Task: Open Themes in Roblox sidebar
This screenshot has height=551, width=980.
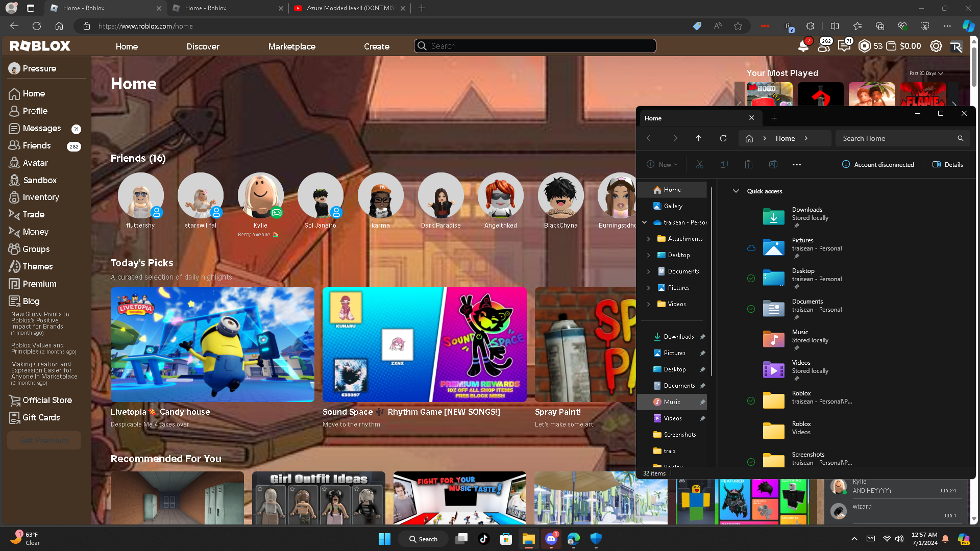Action: [37, 266]
